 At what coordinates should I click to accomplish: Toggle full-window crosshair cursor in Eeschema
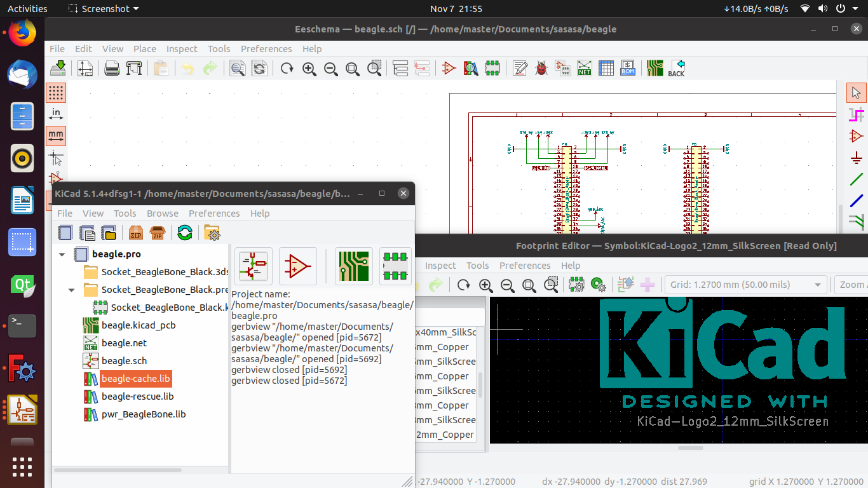pos(56,158)
